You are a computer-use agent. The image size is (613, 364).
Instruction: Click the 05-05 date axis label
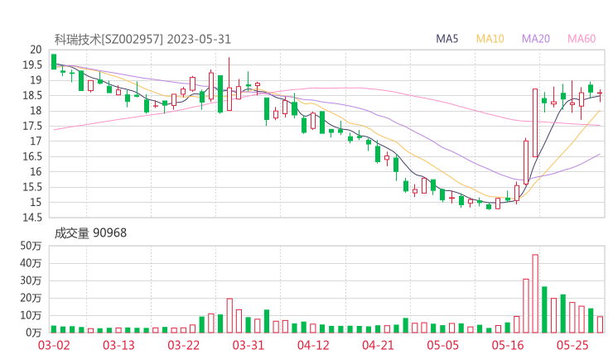[x=443, y=346]
